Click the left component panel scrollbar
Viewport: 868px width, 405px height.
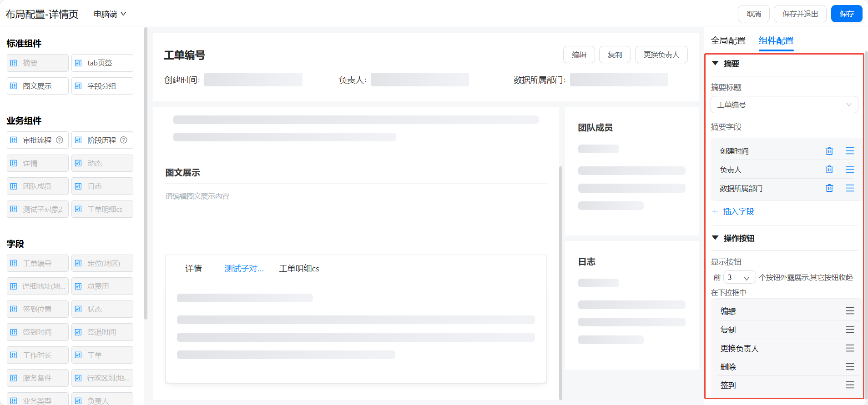(146, 173)
